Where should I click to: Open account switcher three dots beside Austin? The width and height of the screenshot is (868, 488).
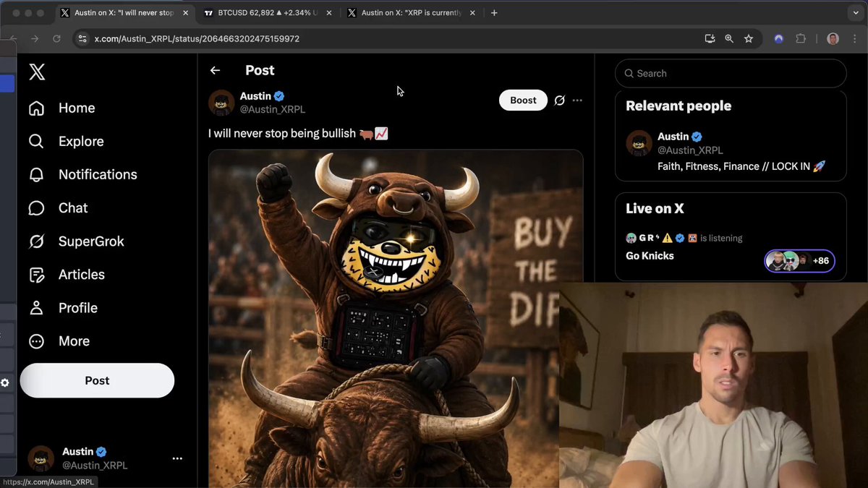point(177,458)
